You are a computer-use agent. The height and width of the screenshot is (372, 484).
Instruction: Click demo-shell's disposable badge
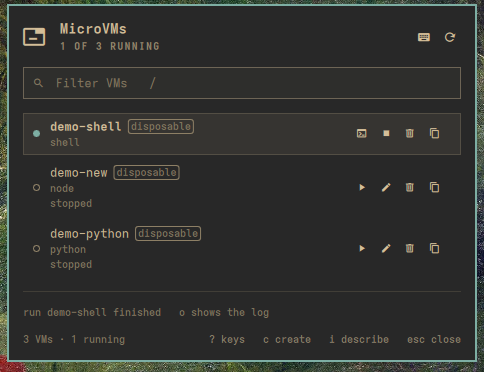[x=161, y=127]
